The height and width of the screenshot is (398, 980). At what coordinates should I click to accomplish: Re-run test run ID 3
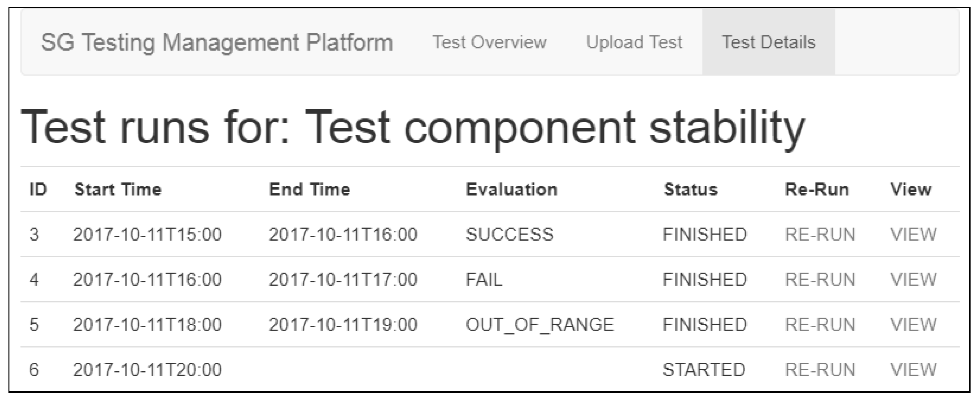pyautogui.click(x=820, y=234)
